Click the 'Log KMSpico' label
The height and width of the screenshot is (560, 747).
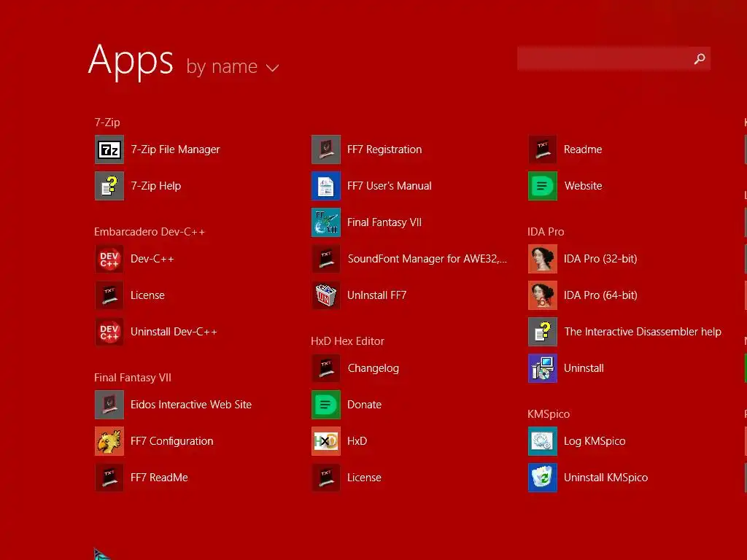pyautogui.click(x=595, y=441)
